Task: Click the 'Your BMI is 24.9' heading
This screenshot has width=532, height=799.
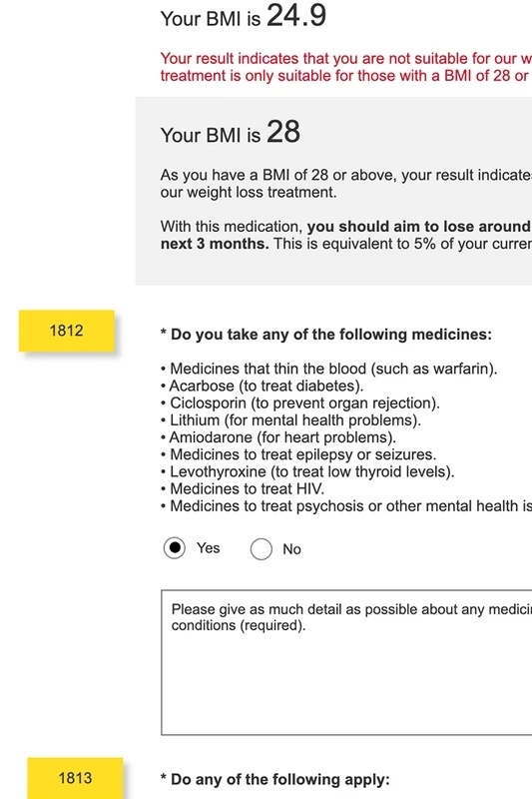Action: [x=244, y=16]
